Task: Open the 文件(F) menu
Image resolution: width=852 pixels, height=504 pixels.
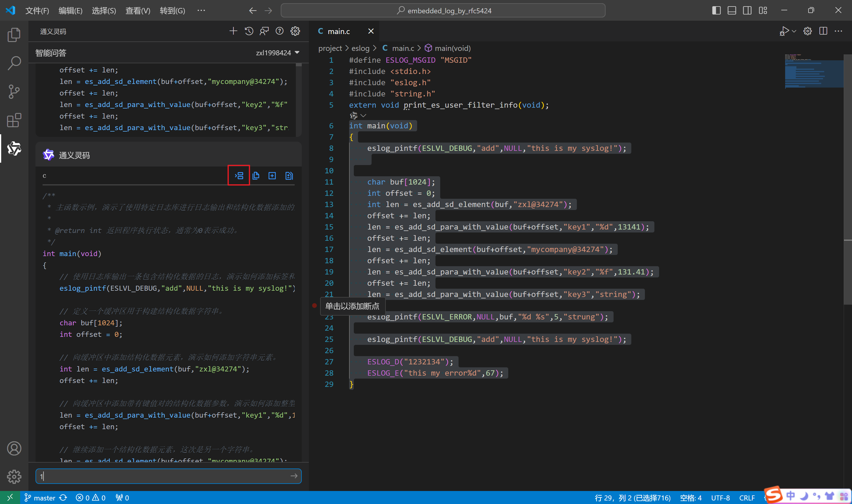Action: point(37,11)
